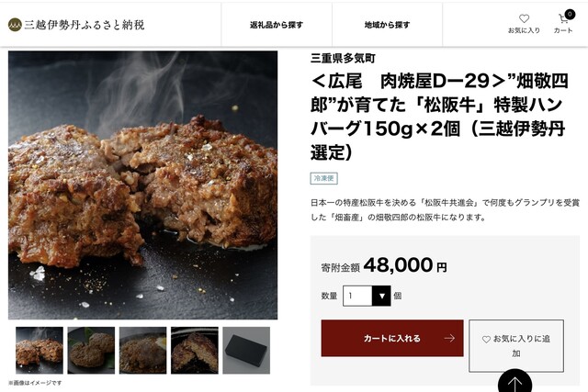This screenshot has height=392, width=588.
Task: Open the 地域から探す menu
Action: pos(387,25)
